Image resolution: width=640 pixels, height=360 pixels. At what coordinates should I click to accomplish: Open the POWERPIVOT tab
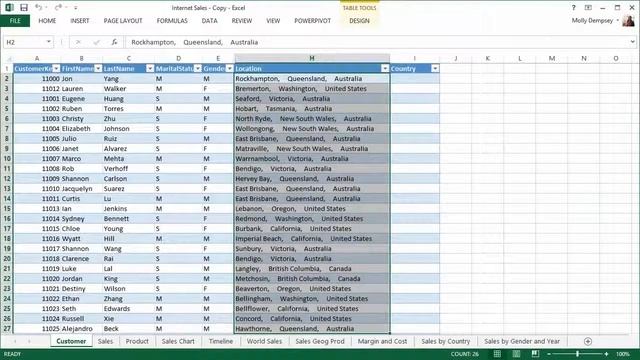[x=313, y=20]
